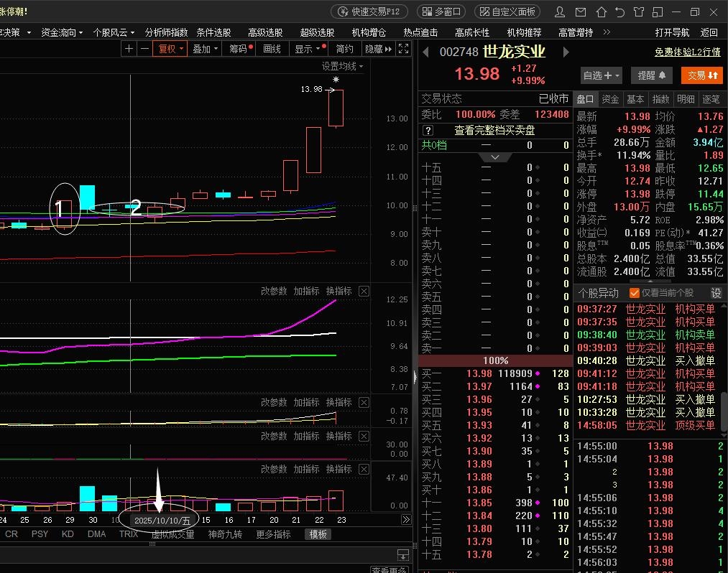Image resolution: width=728 pixels, height=573 pixels.
Task: Click 打开导航 link
Action: click(672, 32)
